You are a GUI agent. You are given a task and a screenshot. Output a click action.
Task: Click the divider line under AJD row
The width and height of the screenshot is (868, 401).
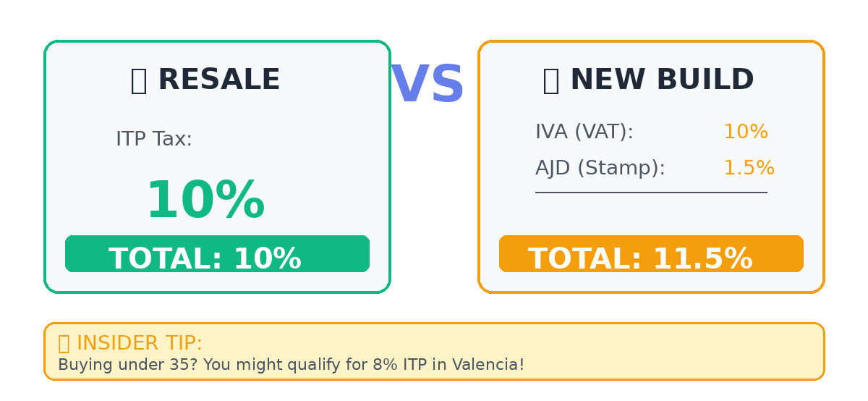(x=651, y=193)
